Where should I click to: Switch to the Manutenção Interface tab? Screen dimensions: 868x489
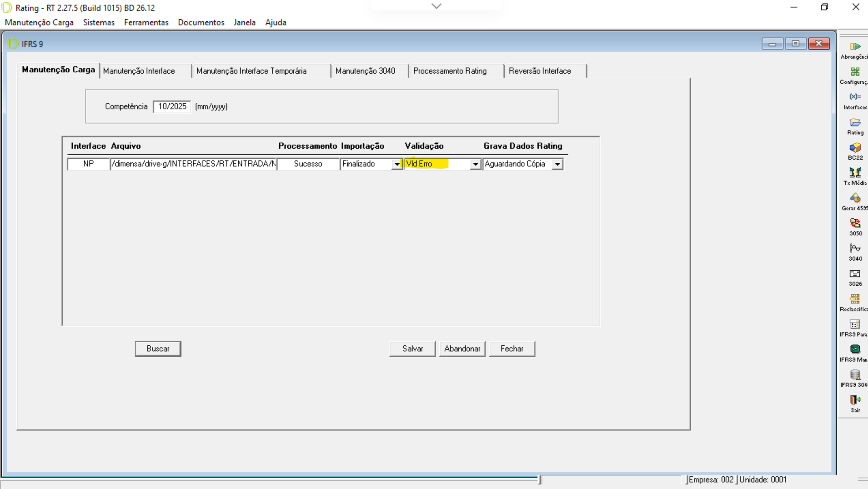[145, 71]
